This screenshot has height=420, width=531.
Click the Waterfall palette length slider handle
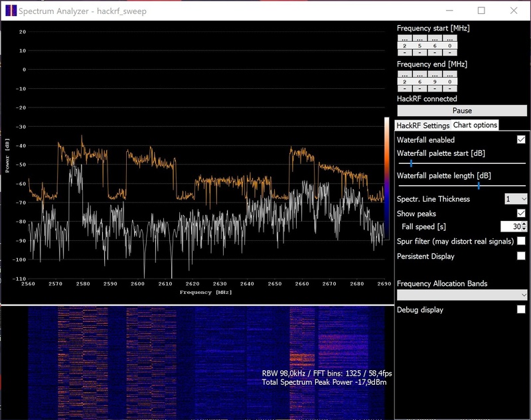479,186
